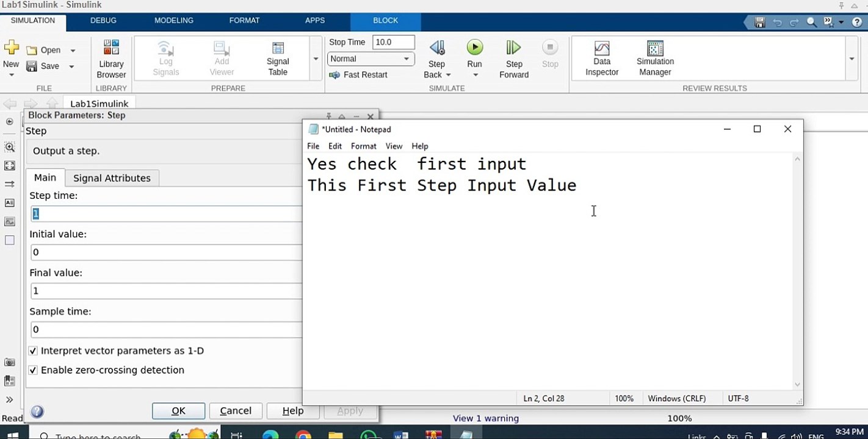The height and width of the screenshot is (439, 868).
Task: Click Help button in Block Parameters dialog
Action: pyautogui.click(x=293, y=411)
